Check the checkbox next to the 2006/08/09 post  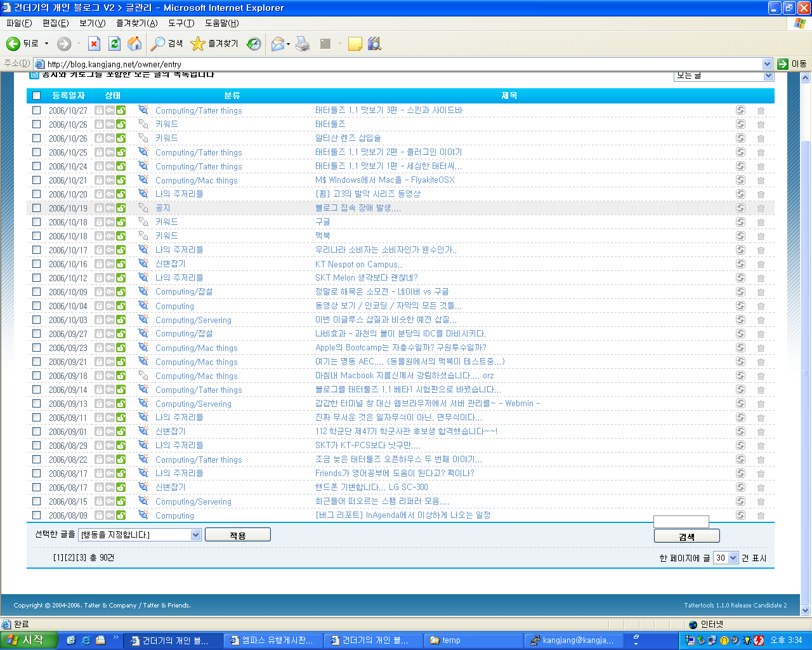click(x=36, y=515)
